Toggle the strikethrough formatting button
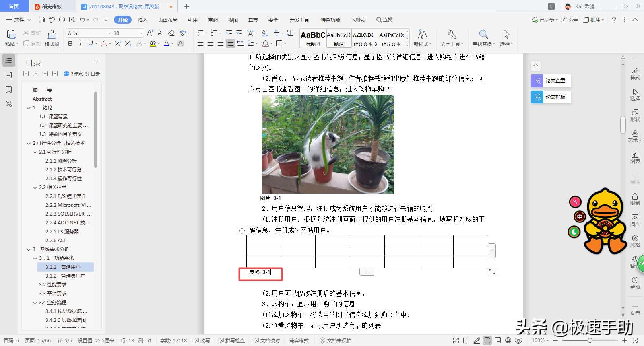This screenshot has width=644, height=346. click(x=104, y=43)
